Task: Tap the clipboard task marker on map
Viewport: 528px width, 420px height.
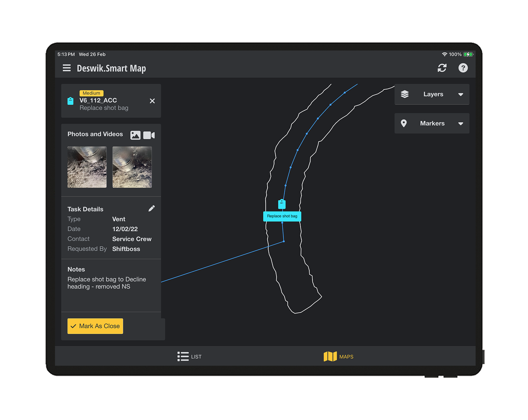Action: coord(282,204)
